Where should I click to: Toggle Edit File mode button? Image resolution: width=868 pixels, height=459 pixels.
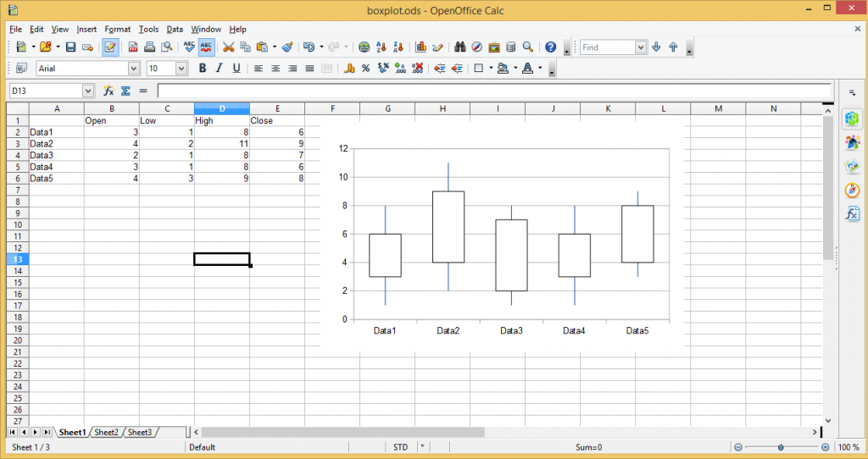(111, 47)
